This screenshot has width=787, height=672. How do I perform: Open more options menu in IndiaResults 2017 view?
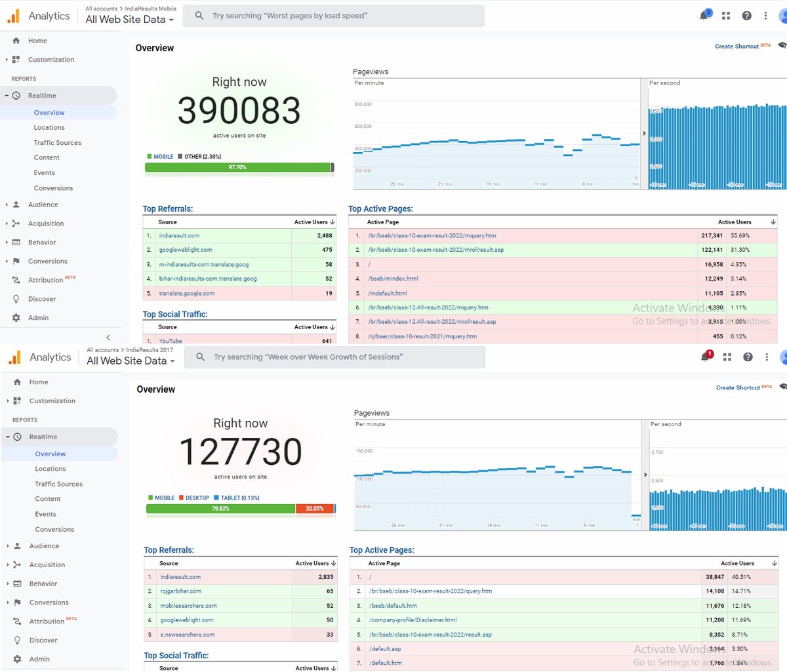coord(767,357)
